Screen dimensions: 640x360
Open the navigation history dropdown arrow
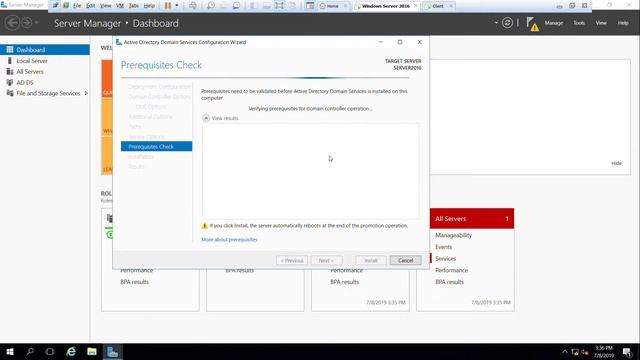[x=37, y=23]
